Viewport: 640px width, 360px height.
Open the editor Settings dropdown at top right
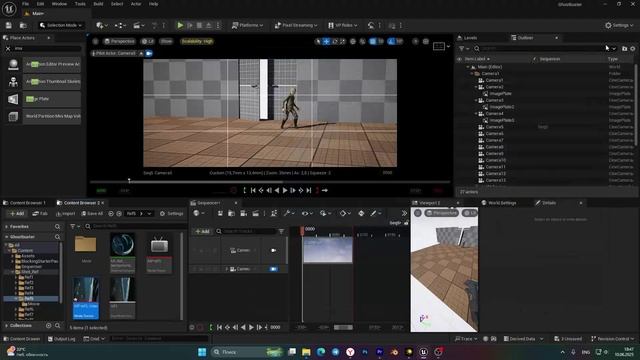tap(619, 25)
